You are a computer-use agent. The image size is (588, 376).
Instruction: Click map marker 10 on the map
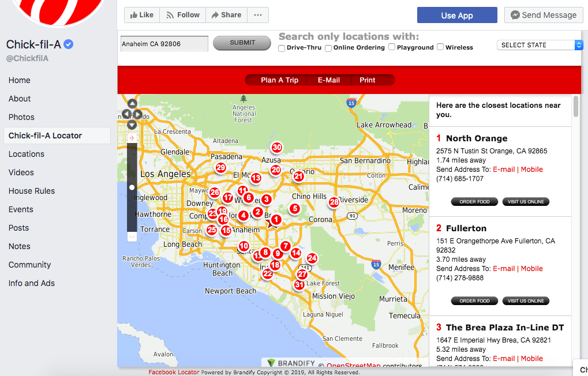click(244, 246)
